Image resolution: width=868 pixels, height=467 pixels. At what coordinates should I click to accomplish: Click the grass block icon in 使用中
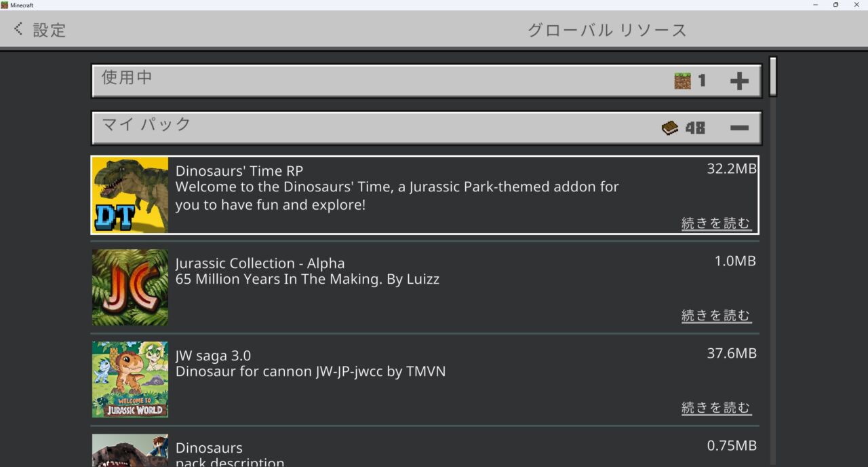pyautogui.click(x=682, y=81)
